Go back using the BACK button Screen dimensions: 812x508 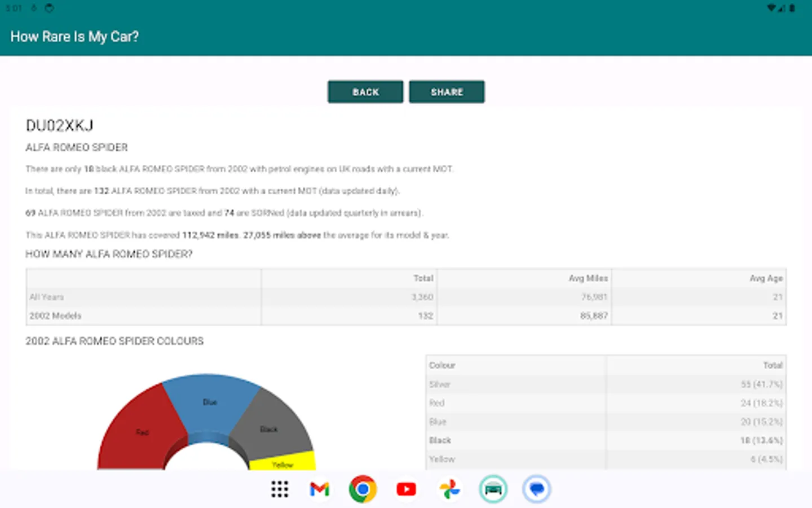click(365, 92)
